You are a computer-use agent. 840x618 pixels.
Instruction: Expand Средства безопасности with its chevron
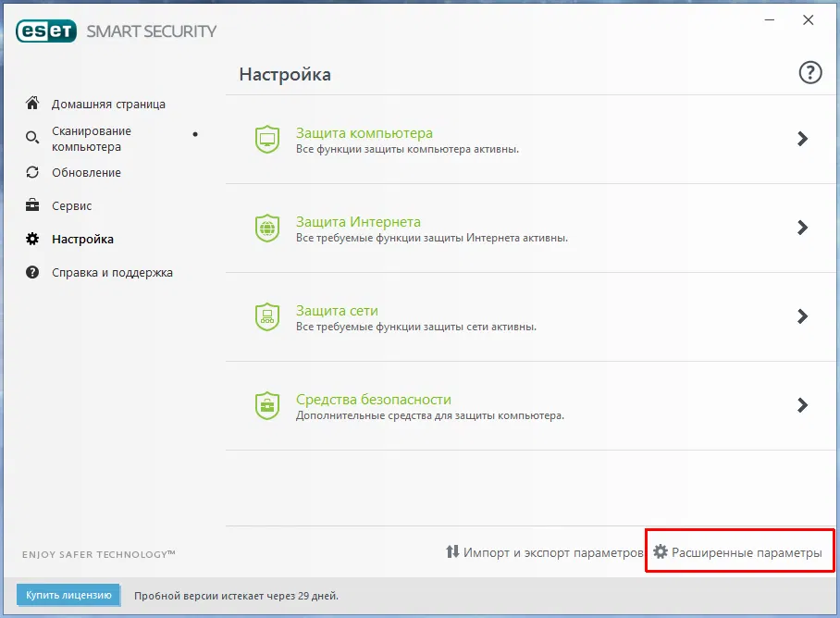coord(802,405)
